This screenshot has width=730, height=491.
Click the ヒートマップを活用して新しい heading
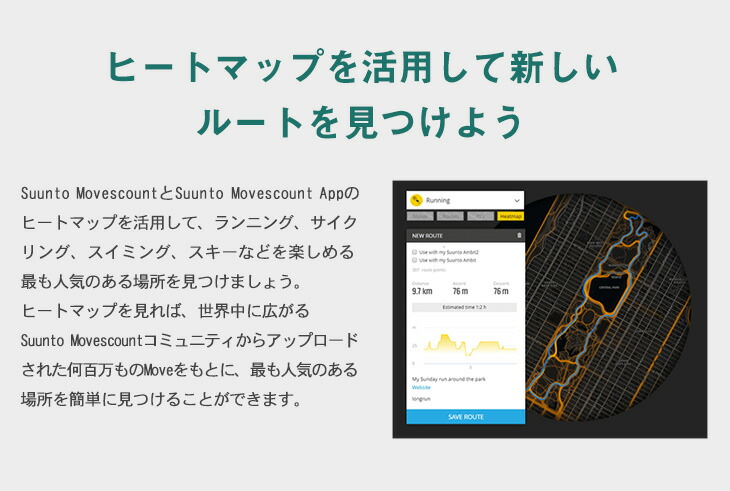[363, 67]
